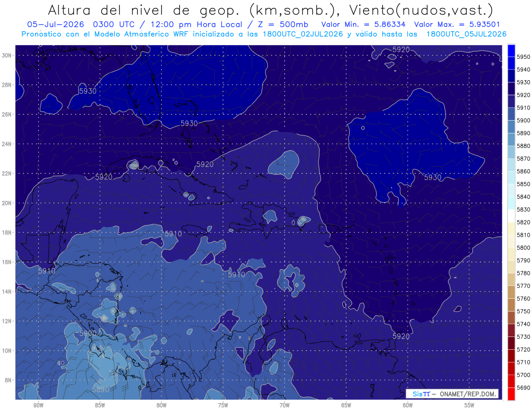Click the bright red swatch below the 5690 label

[x=511, y=394]
